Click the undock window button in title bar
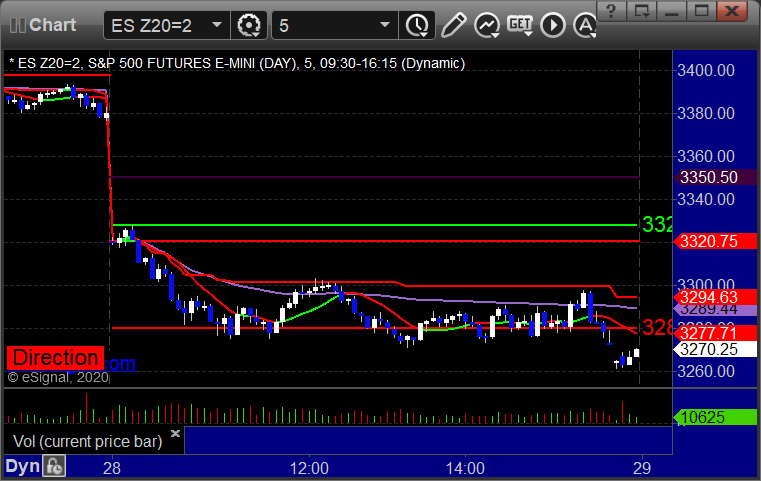Screen dimensions: 761x481 coord(642,11)
